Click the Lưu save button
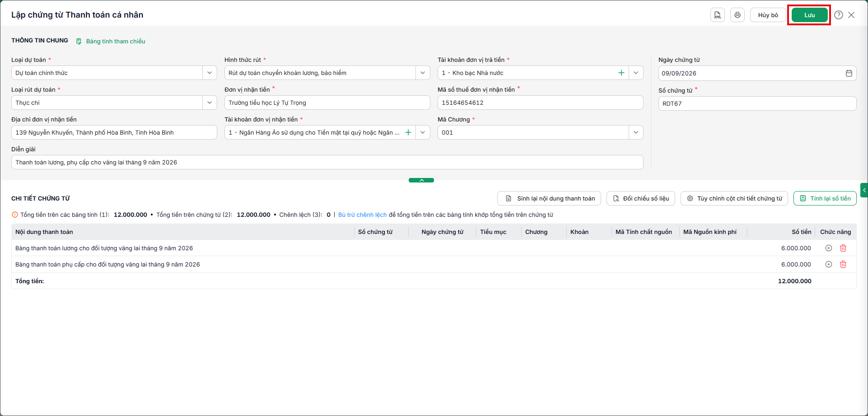Screen dimensions: 868x416 [x=809, y=15]
